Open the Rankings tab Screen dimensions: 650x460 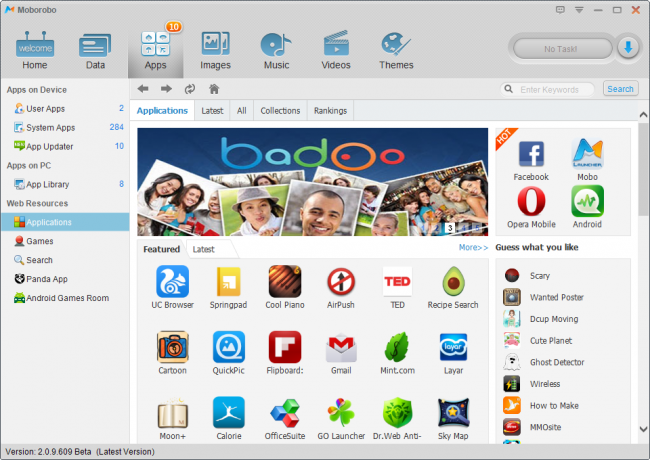(330, 111)
